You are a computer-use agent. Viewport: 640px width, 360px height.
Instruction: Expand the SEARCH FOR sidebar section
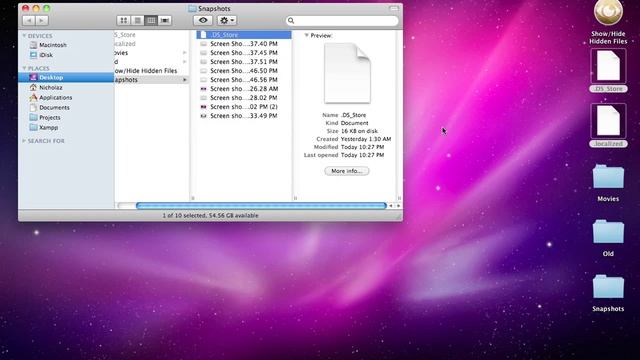tap(24, 141)
